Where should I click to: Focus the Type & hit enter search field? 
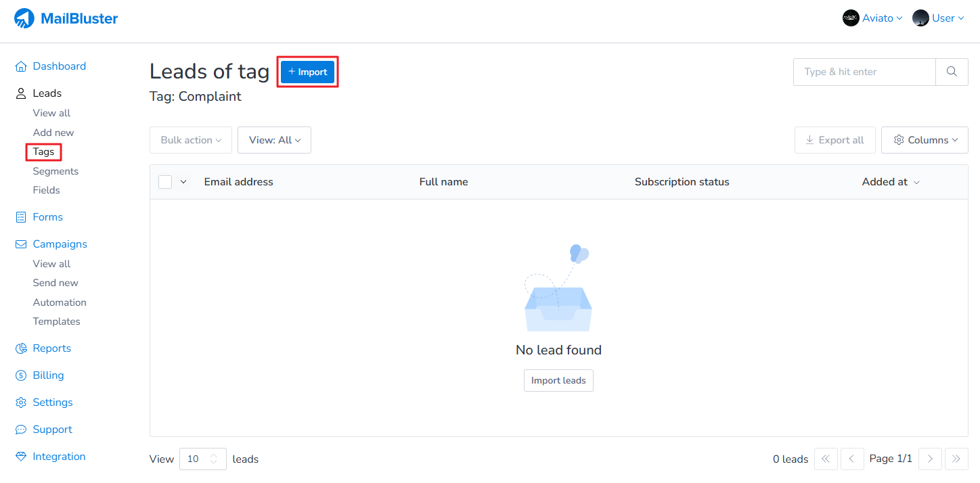[x=864, y=72]
